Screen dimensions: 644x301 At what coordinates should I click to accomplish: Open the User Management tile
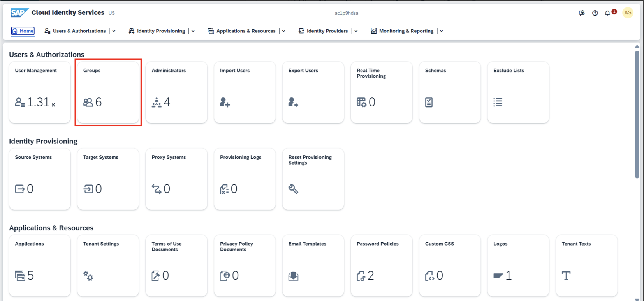tap(40, 92)
